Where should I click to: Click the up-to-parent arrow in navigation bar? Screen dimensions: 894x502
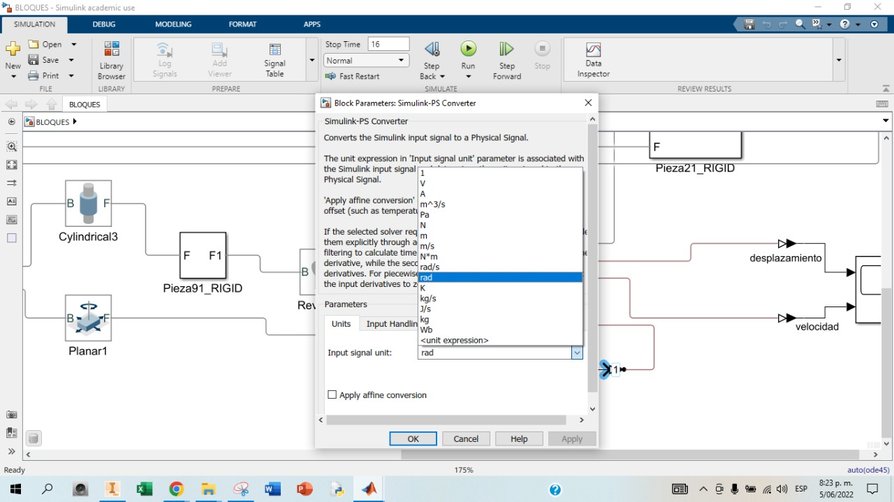(x=51, y=104)
